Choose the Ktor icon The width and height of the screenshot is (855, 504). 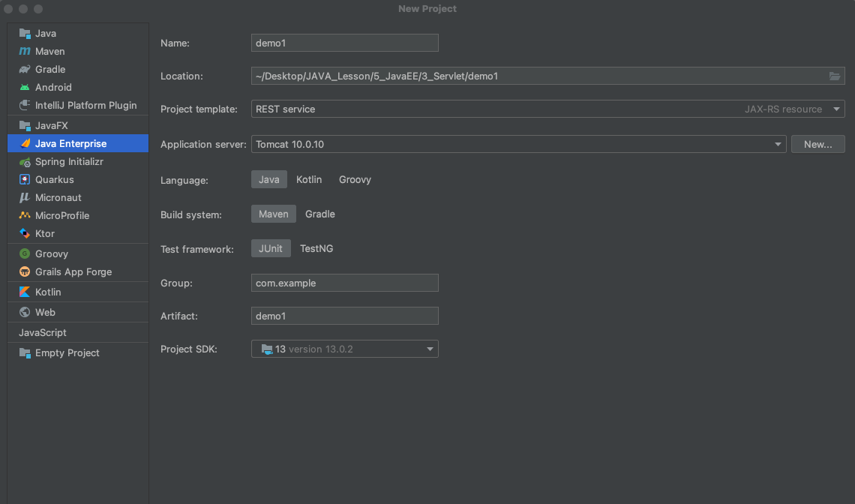[x=25, y=233]
